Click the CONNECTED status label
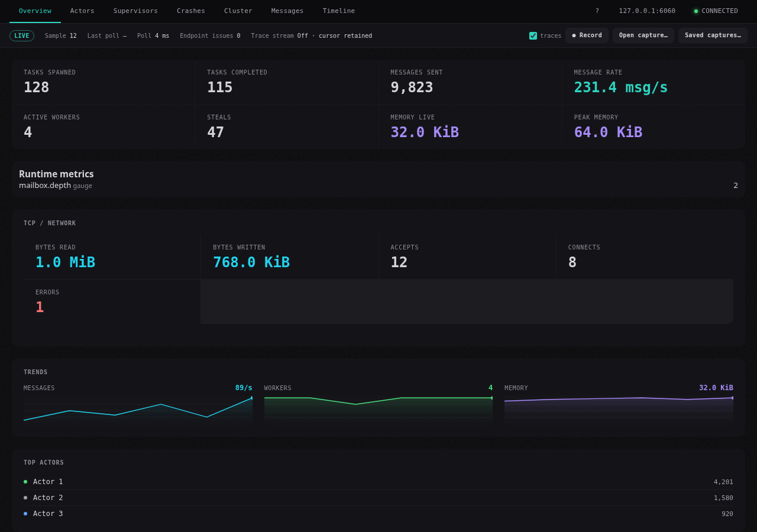 tap(720, 11)
